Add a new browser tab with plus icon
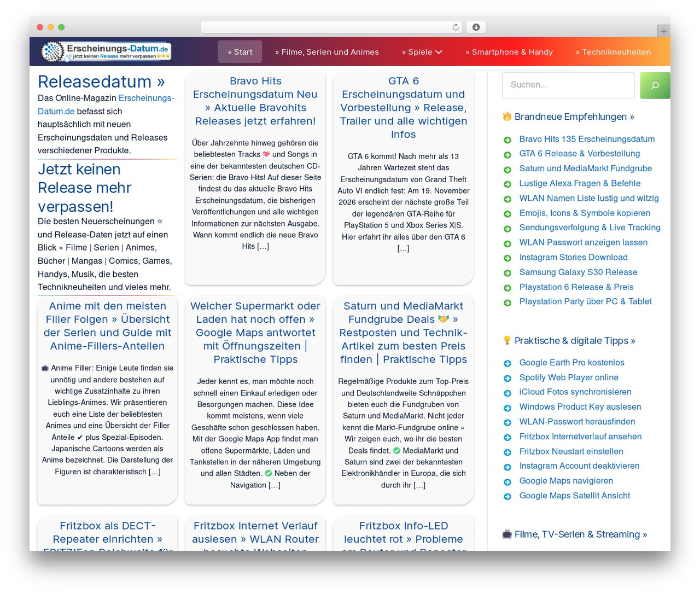The height and width of the screenshot is (593, 700). (x=663, y=31)
